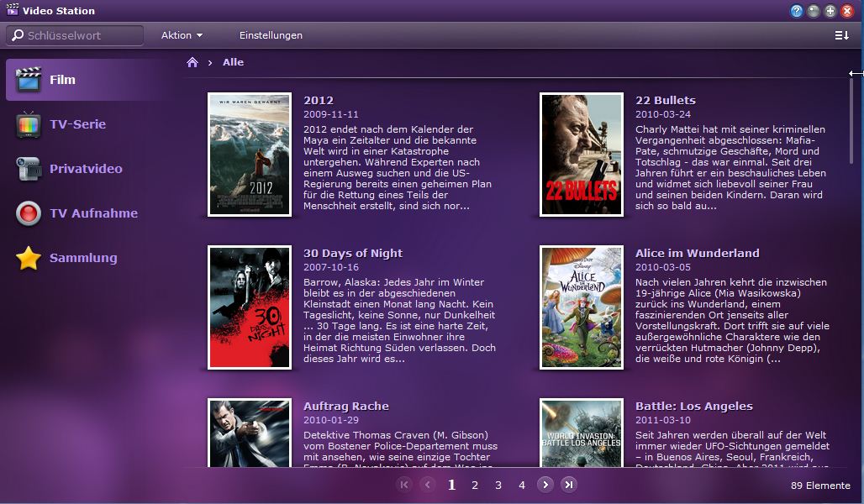The width and height of the screenshot is (864, 504).
Task: Go to page 4
Action: [x=522, y=486]
